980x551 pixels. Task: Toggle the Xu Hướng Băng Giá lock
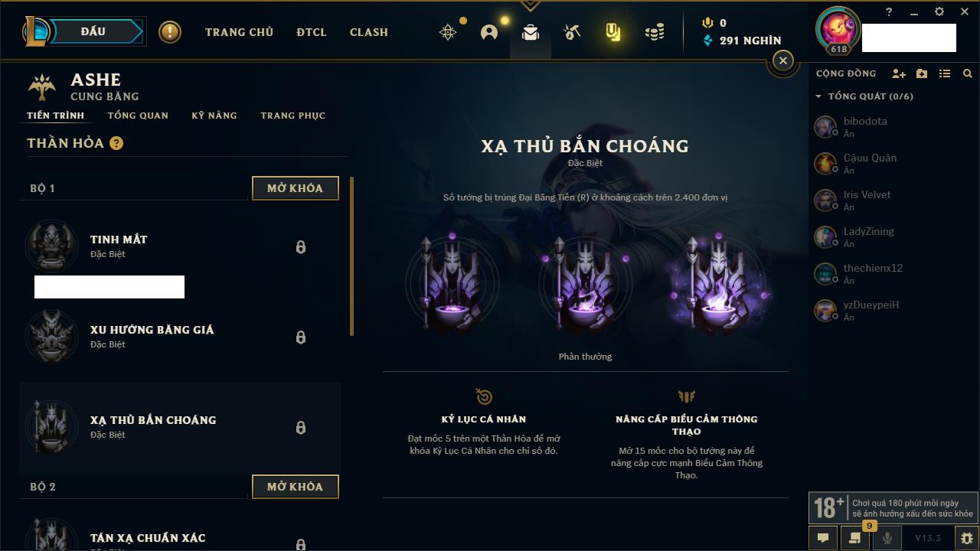click(301, 337)
